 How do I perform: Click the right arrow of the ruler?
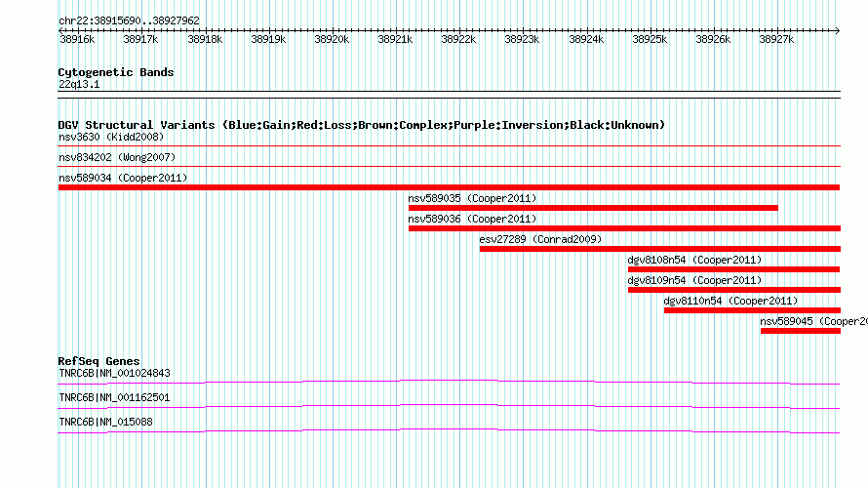coord(838,30)
